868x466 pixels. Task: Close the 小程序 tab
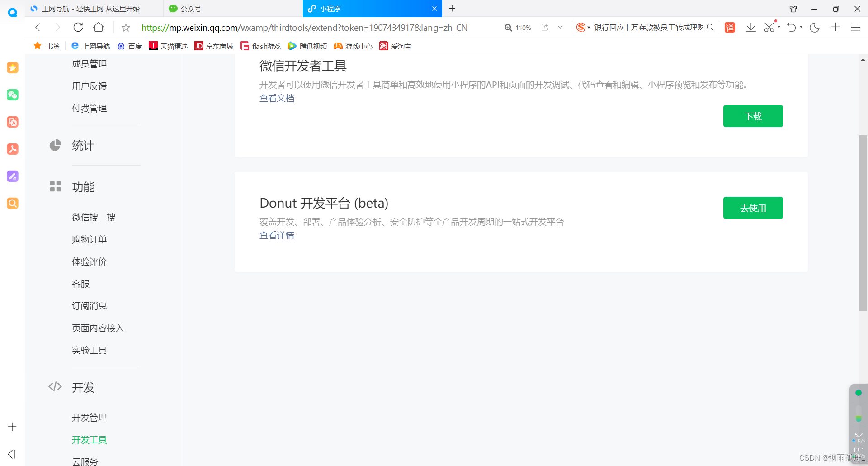[434, 9]
